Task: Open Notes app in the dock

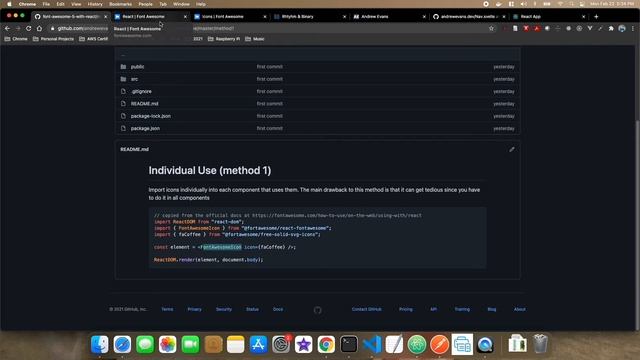Action: tap(236, 344)
